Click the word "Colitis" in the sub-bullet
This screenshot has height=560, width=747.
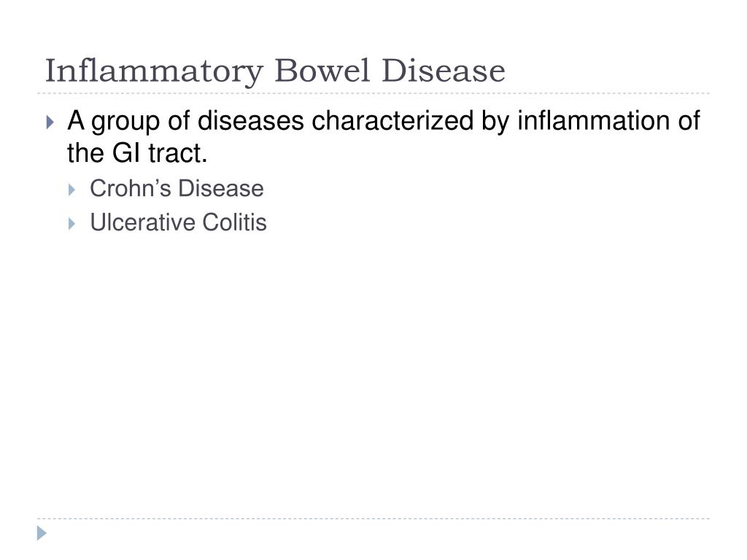pyautogui.click(x=234, y=222)
